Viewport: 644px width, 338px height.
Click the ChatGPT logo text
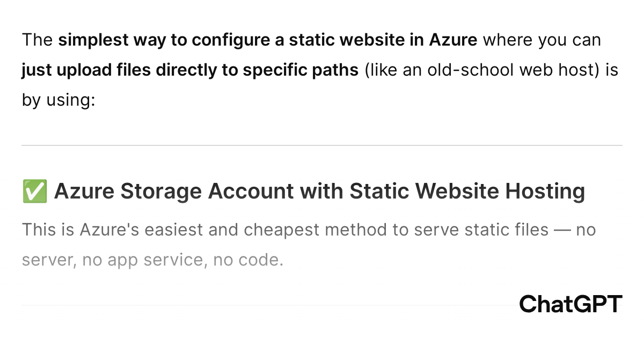570,304
